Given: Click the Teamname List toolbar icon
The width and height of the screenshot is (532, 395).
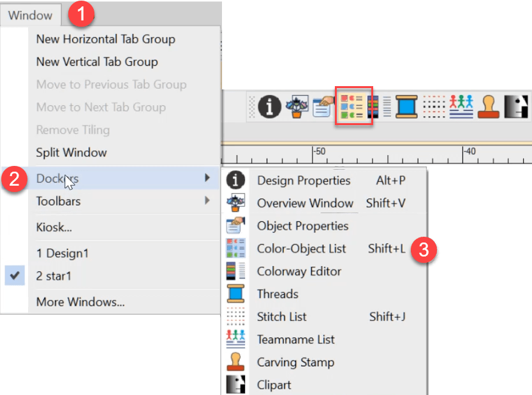Looking at the screenshot, I should pos(461,107).
